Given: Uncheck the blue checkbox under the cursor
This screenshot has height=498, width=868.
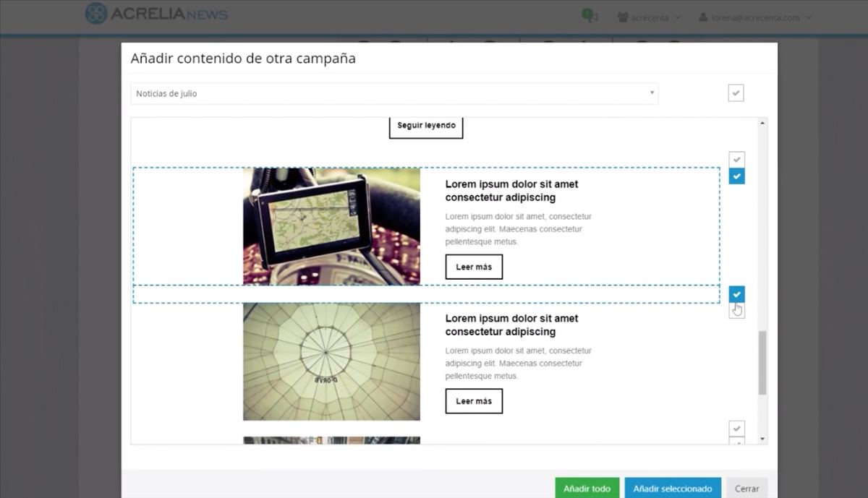Looking at the screenshot, I should tap(736, 293).
